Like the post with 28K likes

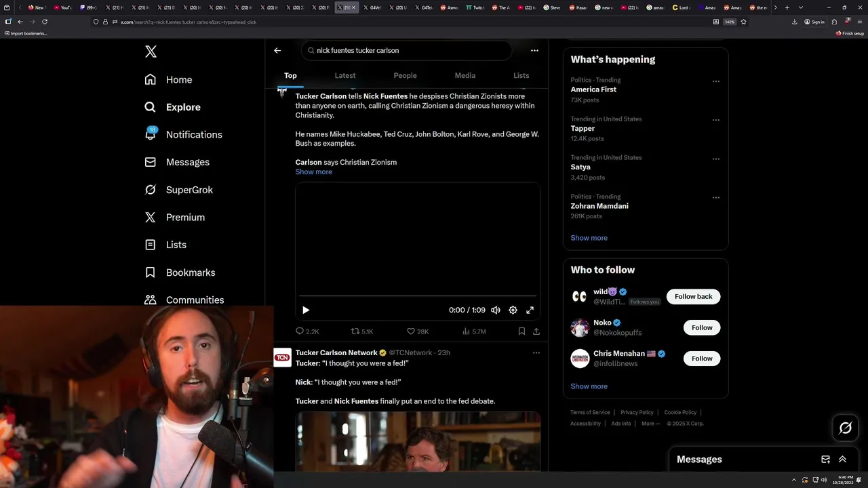tap(417, 331)
